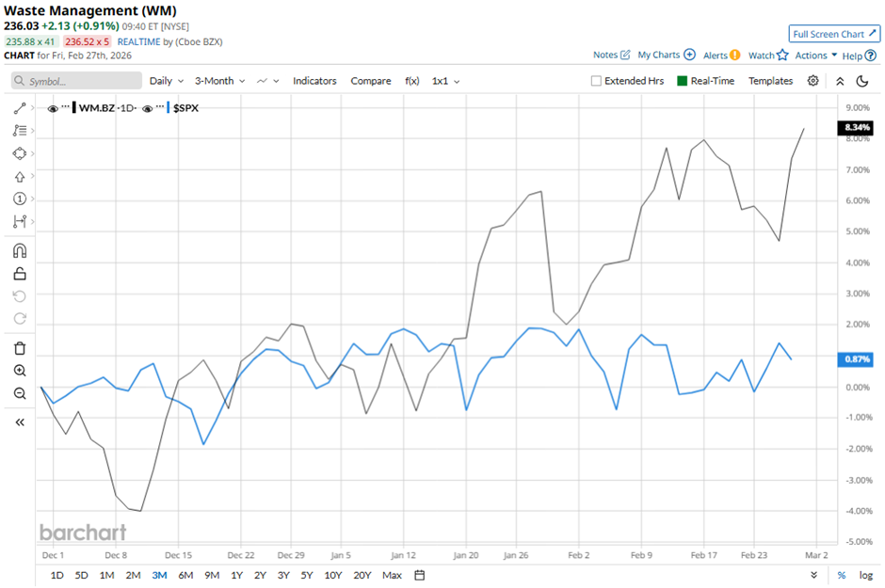885x588 pixels.
Task: Open the numbered label annotation tool
Action: tap(20, 199)
